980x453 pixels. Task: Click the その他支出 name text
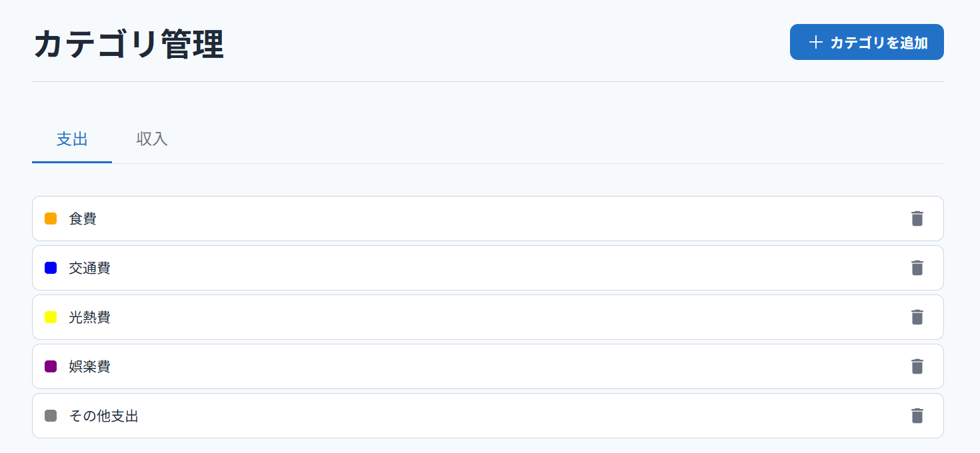tap(103, 416)
